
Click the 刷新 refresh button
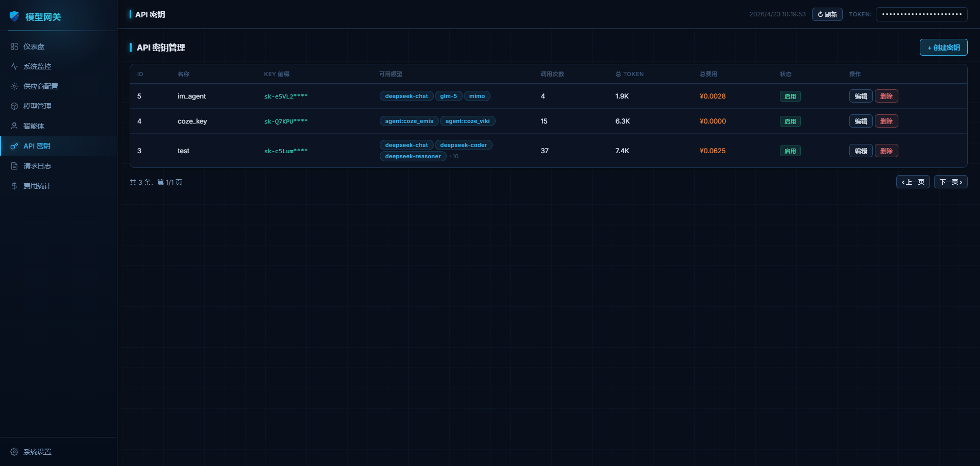[827, 14]
